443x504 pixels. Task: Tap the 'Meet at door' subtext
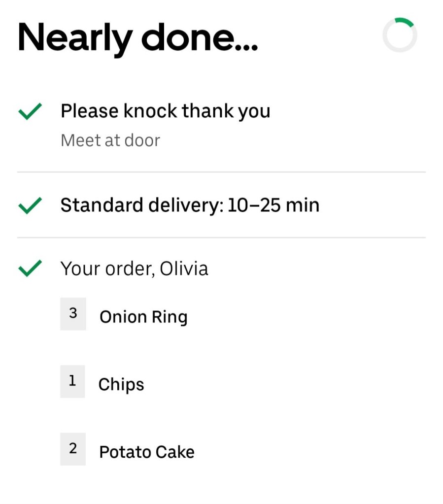[110, 140]
